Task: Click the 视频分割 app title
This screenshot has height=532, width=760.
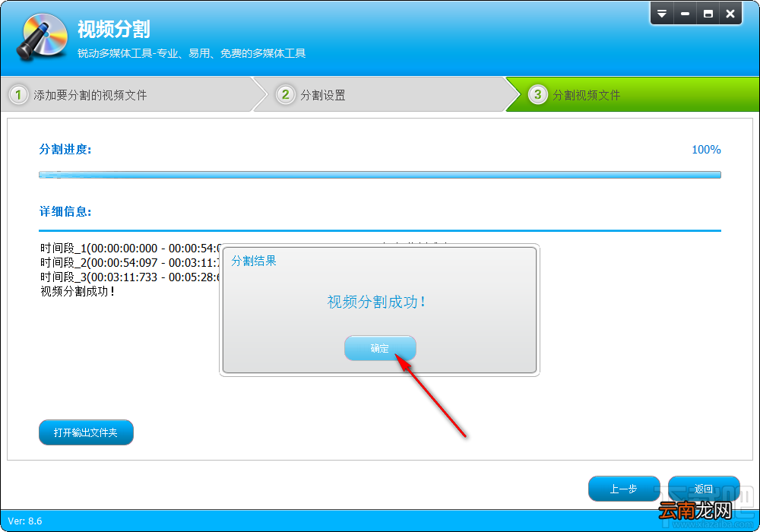Action: click(114, 29)
